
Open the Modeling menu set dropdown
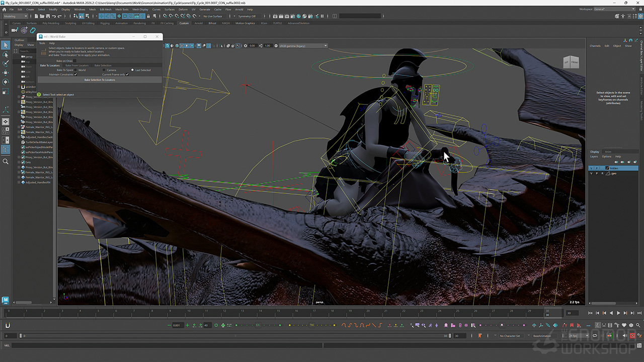(16, 16)
